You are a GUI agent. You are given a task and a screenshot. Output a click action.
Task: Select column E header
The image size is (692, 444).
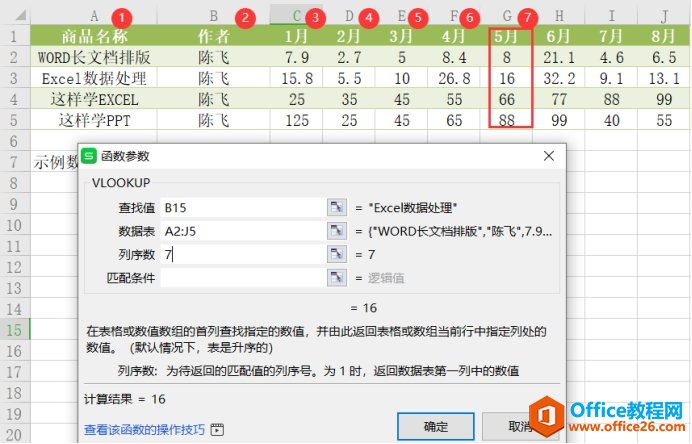pyautogui.click(x=401, y=16)
